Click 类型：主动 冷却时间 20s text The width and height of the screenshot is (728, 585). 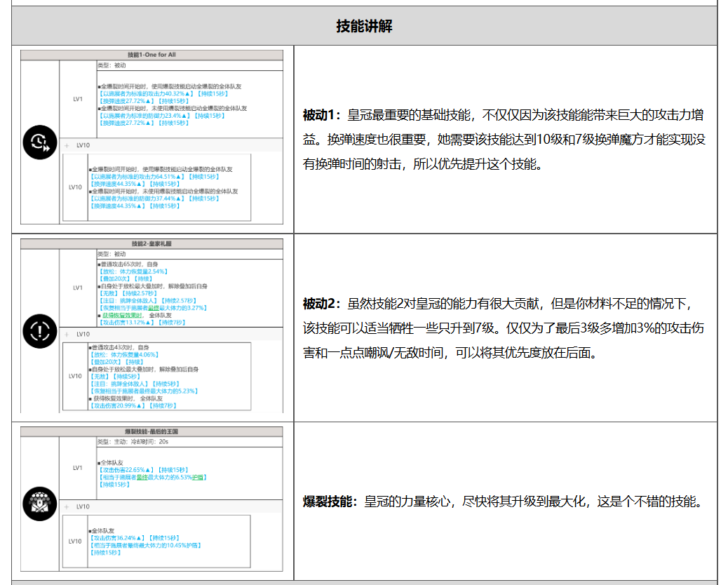point(133,442)
